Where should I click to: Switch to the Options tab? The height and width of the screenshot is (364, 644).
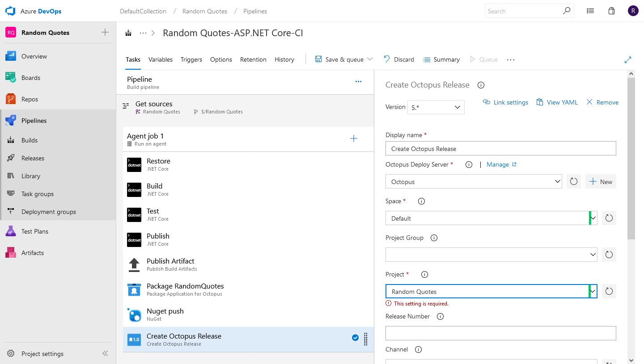tap(221, 59)
